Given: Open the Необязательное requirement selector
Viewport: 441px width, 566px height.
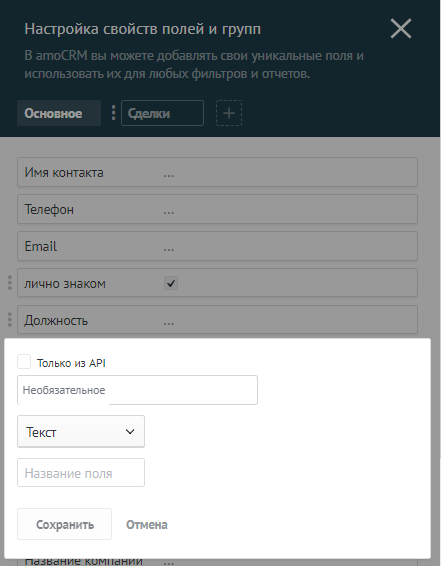Looking at the screenshot, I should pyautogui.click(x=137, y=390).
